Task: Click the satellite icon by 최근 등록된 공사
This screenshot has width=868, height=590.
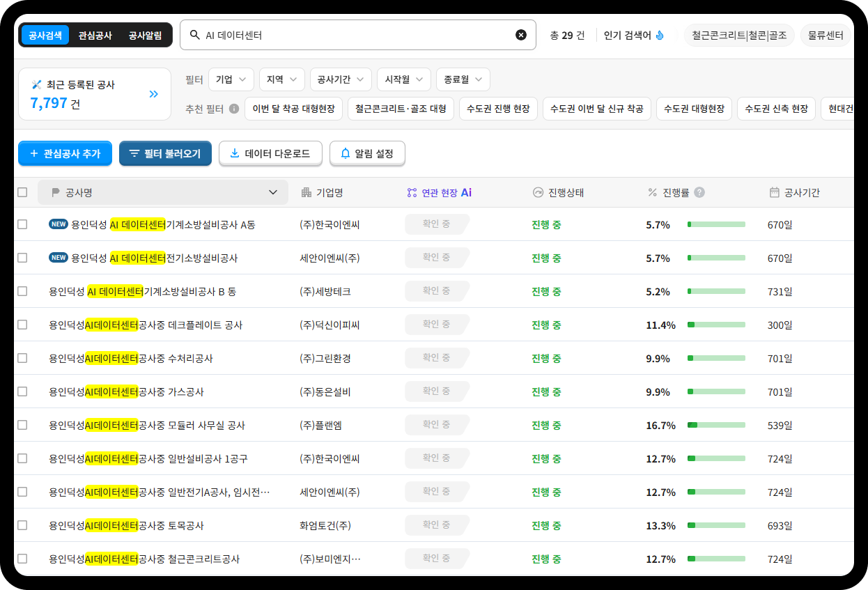Action: [x=37, y=85]
